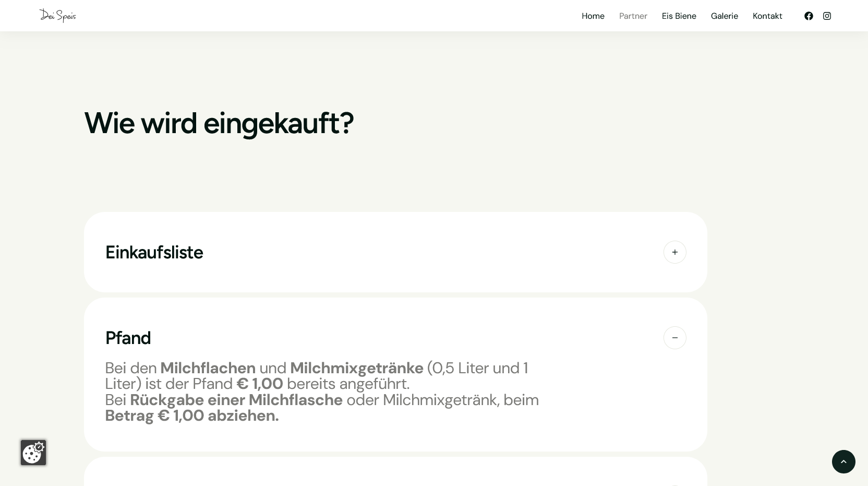The width and height of the screenshot is (868, 486).
Task: Click the Einkaufsliste accordion title
Action: point(154,252)
